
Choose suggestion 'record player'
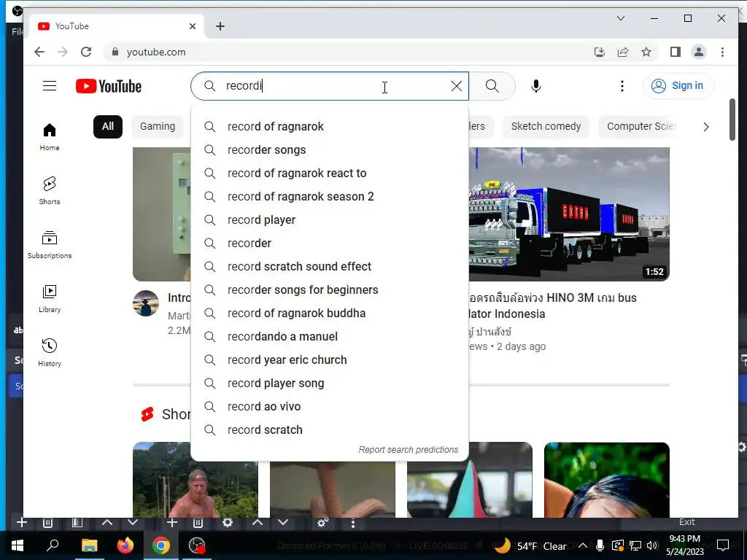tap(330, 219)
